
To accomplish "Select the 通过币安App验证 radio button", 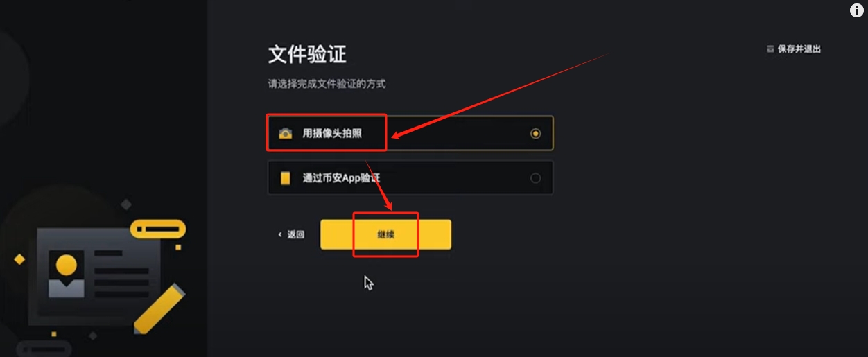I will pyautogui.click(x=535, y=178).
